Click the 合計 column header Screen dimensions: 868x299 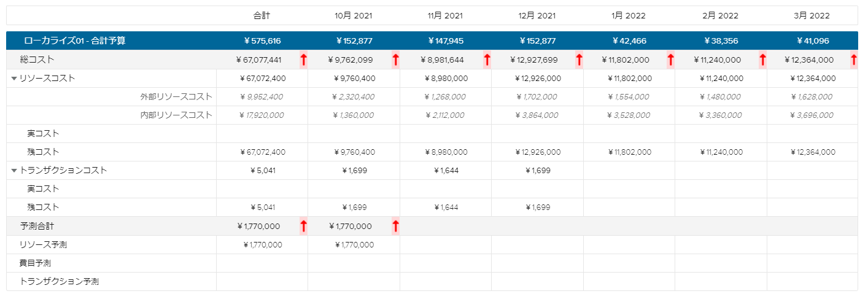coord(262,15)
